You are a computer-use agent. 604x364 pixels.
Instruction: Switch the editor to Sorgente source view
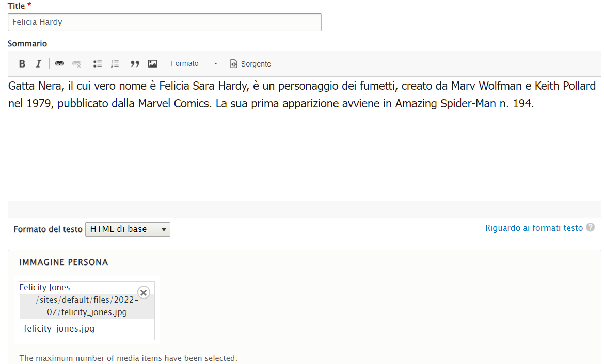250,64
